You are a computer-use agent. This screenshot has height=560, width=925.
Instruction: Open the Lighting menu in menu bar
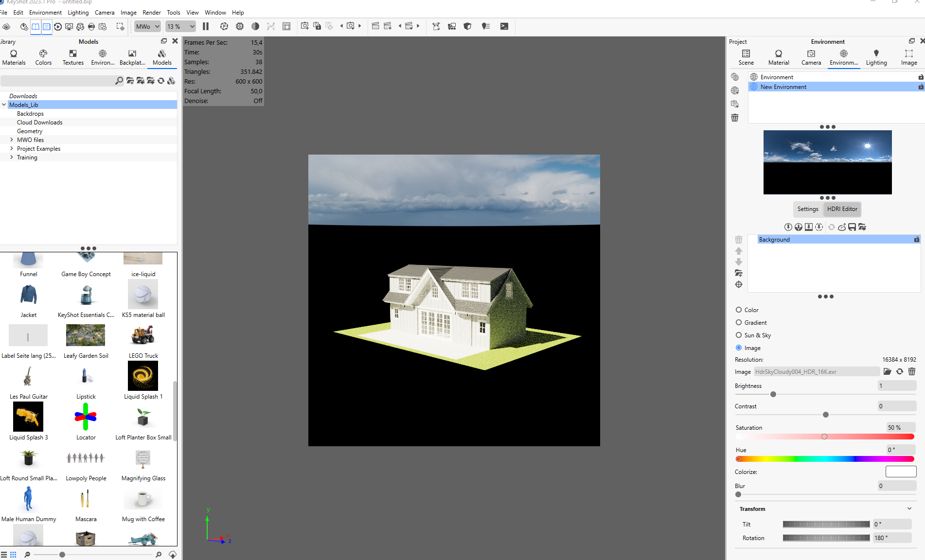tap(78, 13)
